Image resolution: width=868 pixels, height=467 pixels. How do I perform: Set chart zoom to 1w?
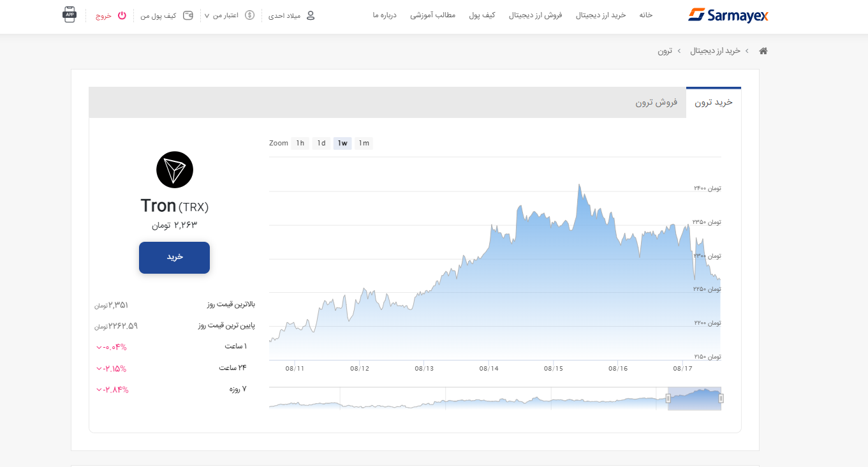342,143
